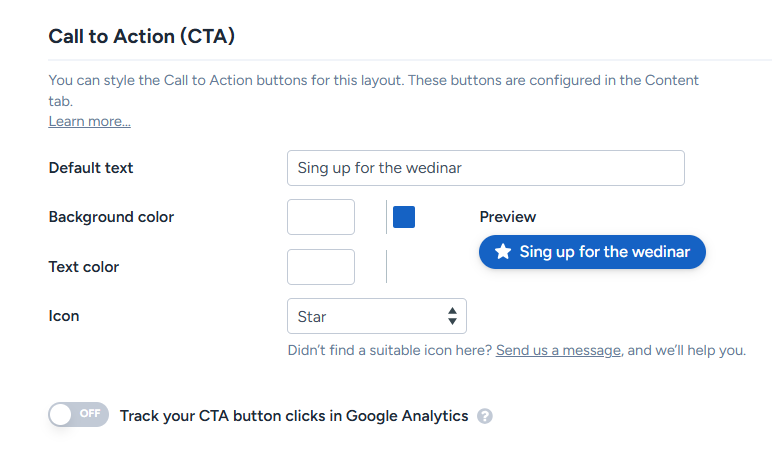Image resolution: width=772 pixels, height=467 pixels.
Task: Click the Icon field label
Action: [x=64, y=316]
